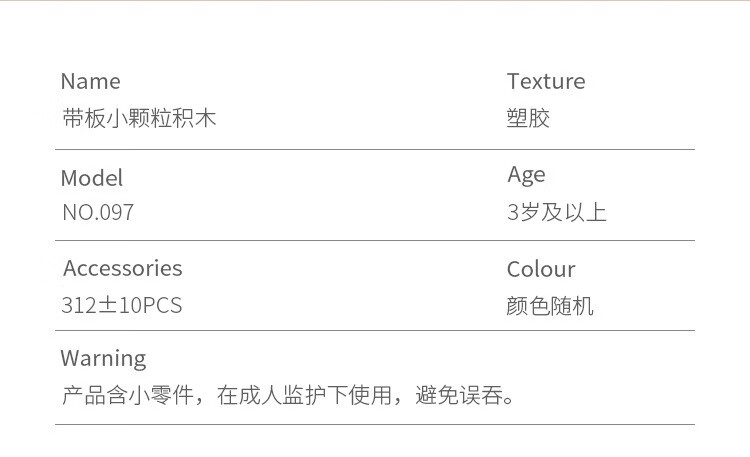Click the divider line below the Accessories row

(375, 331)
